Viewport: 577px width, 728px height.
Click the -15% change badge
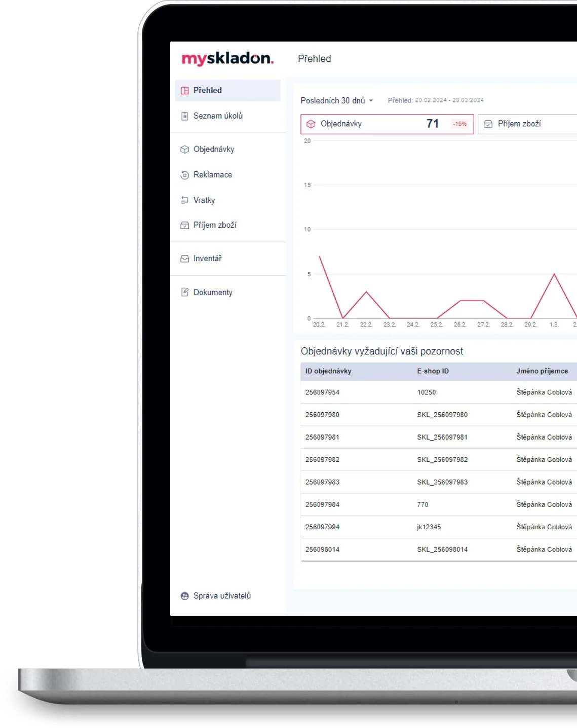point(459,124)
